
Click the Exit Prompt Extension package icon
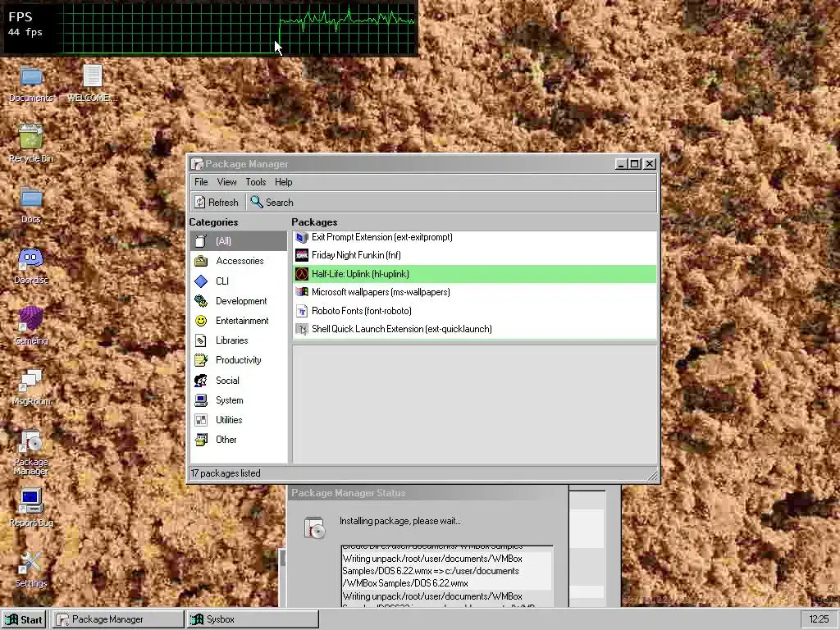(x=302, y=237)
